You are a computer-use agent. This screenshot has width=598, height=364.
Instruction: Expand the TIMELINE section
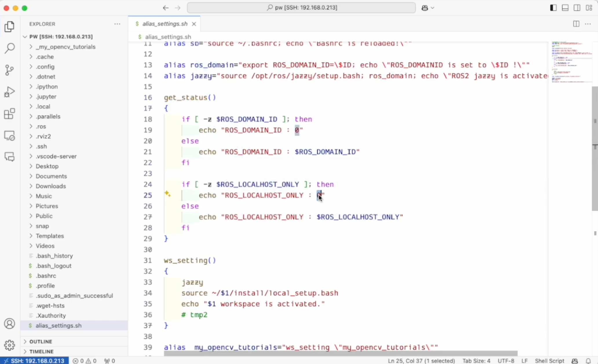[x=41, y=351]
